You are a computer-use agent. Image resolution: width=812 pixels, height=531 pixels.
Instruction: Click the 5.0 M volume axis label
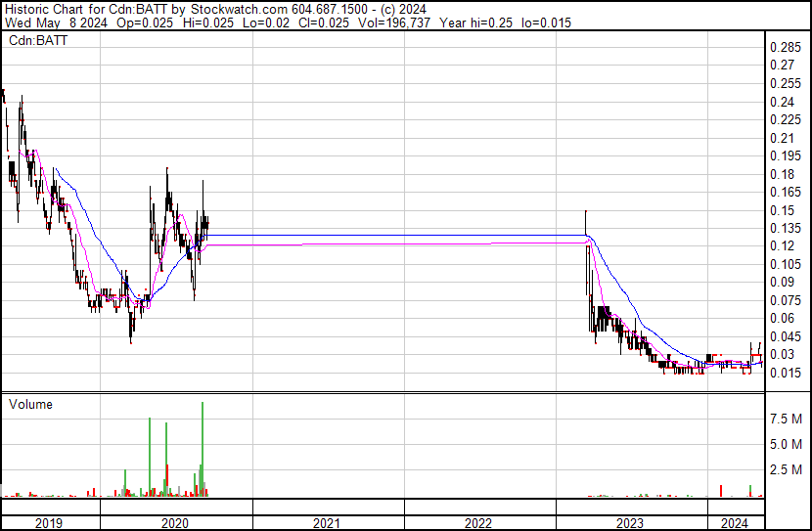(x=787, y=445)
